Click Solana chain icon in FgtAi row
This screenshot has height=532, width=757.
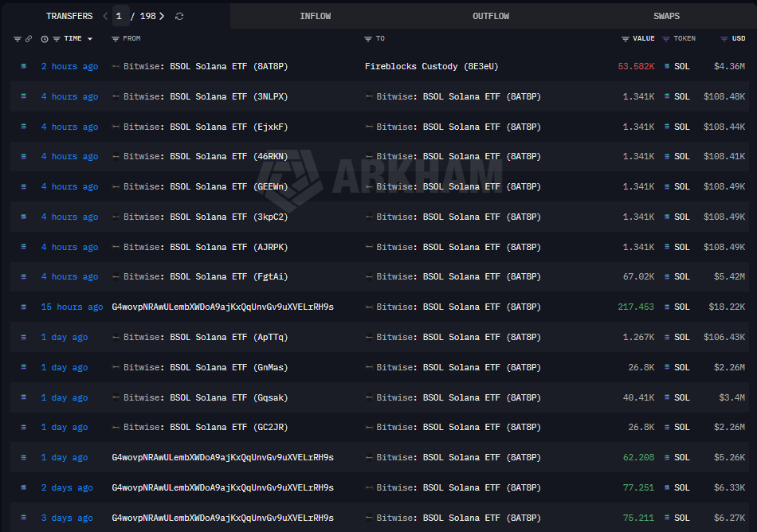pos(23,276)
